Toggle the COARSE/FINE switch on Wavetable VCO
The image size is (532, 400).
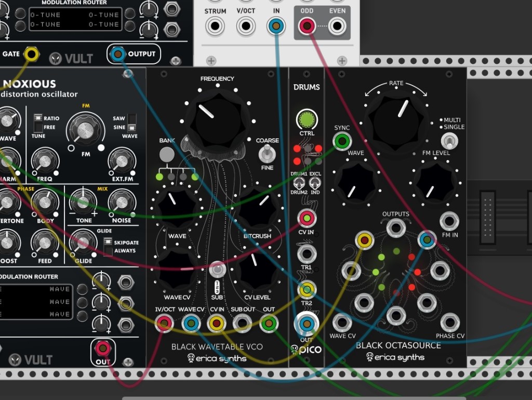click(267, 153)
